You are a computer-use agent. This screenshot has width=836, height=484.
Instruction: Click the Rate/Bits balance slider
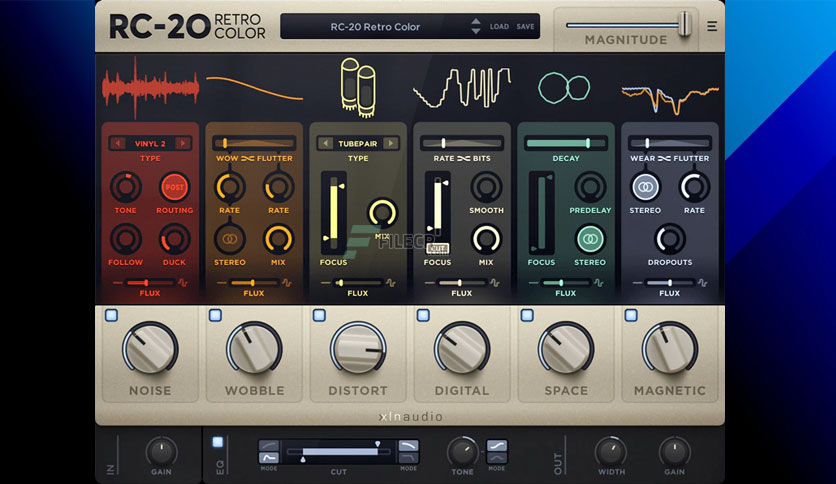[x=462, y=143]
